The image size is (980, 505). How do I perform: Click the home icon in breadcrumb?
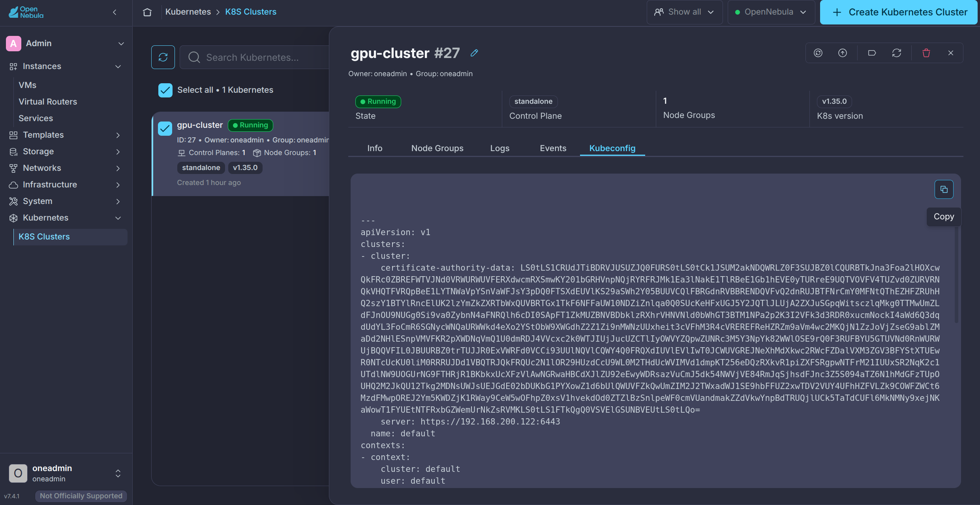point(147,12)
